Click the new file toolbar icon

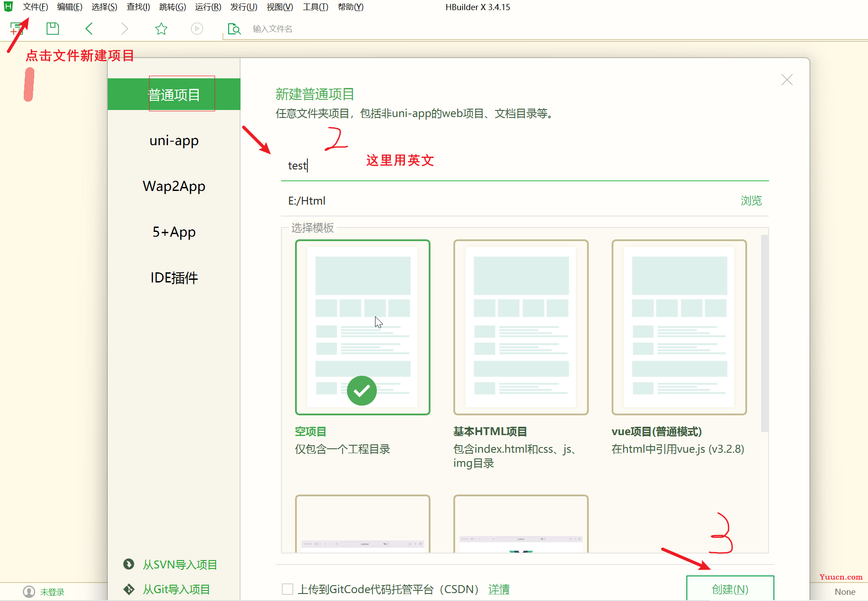pyautogui.click(x=17, y=29)
